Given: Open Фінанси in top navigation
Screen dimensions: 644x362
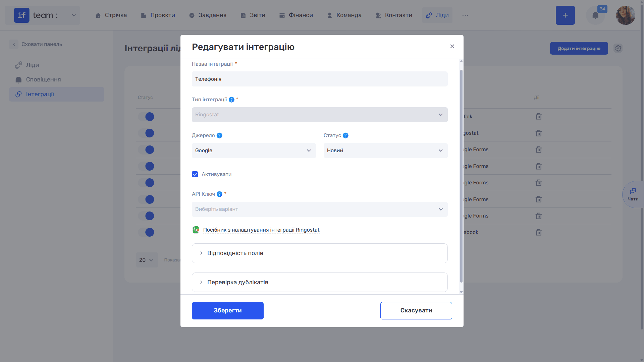Looking at the screenshot, I should (297, 15).
